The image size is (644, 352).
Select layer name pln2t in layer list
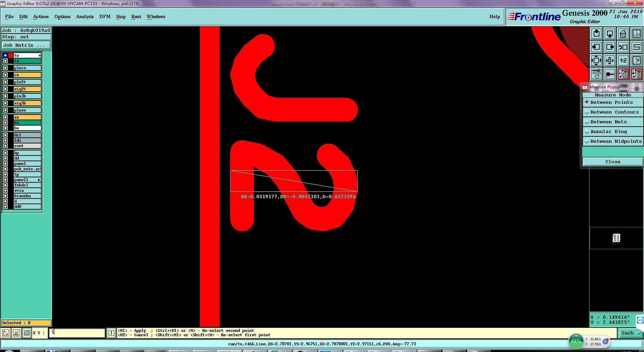coord(28,82)
